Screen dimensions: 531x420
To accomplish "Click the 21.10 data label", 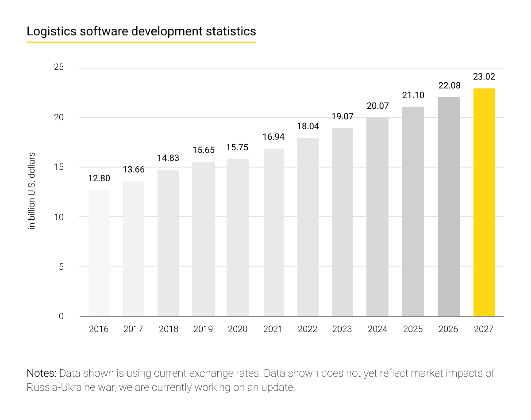I will click(x=413, y=95).
